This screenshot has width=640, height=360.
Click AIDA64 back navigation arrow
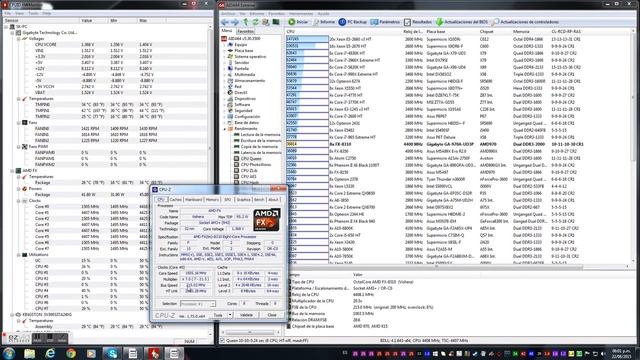pyautogui.click(x=225, y=22)
